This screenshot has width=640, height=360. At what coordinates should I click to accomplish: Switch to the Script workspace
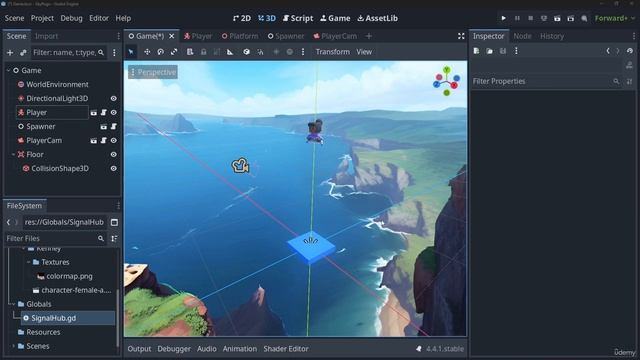(298, 18)
